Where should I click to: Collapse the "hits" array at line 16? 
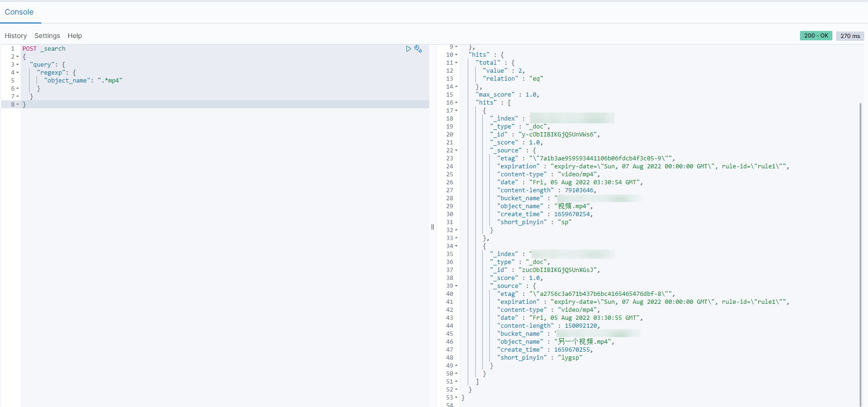coord(456,103)
